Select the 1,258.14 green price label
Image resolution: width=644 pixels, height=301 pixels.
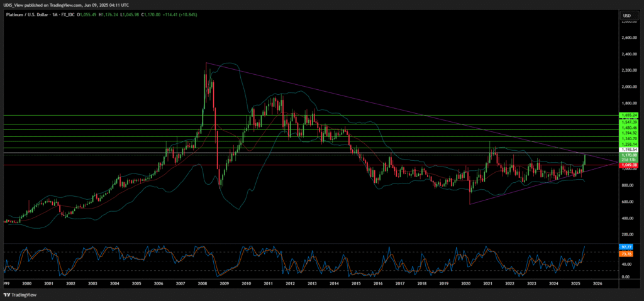628,144
